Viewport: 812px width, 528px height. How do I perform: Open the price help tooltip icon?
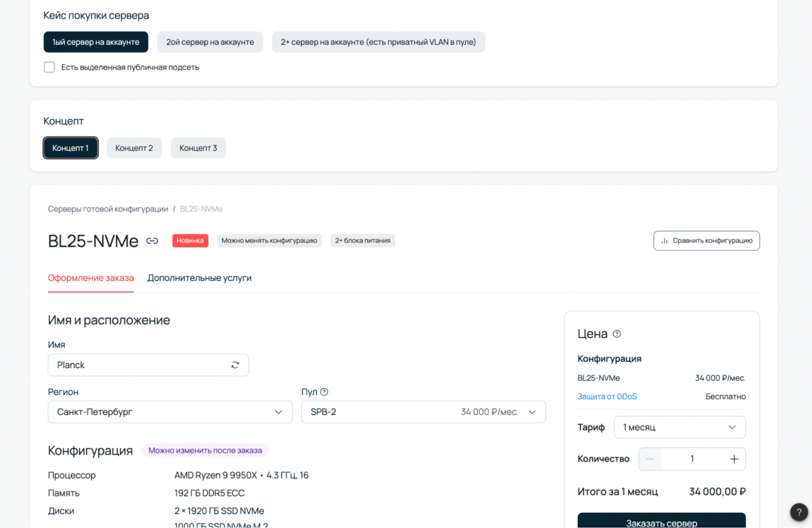tap(617, 334)
